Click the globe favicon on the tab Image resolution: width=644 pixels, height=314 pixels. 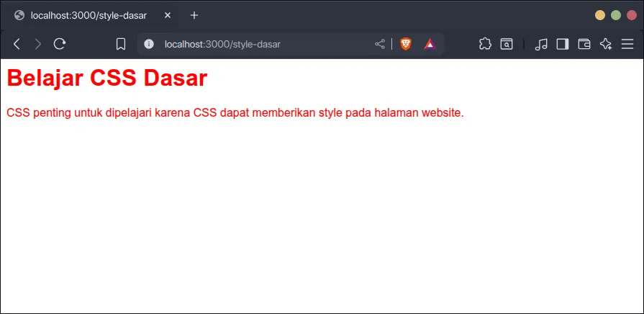[x=19, y=15]
